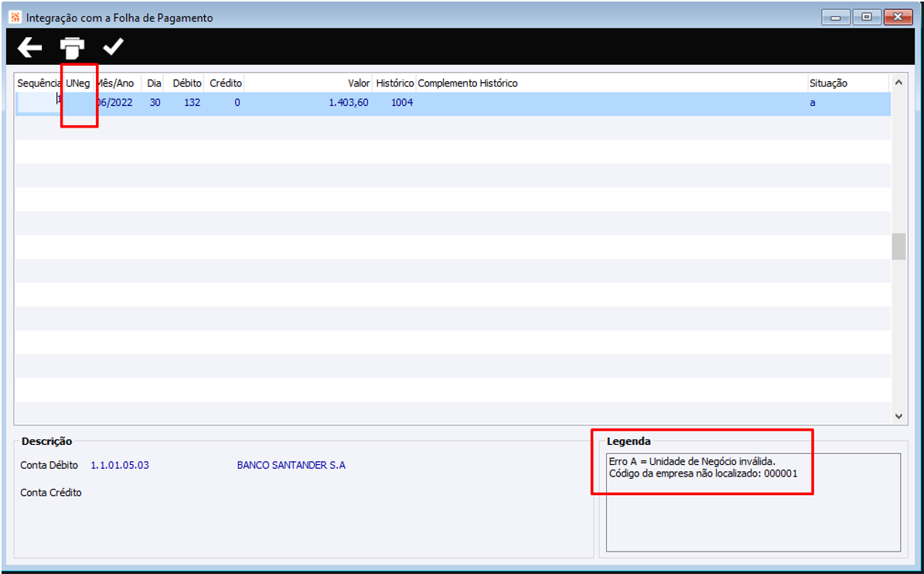
Task: Click the printer icon in toolbar
Action: coord(72,48)
